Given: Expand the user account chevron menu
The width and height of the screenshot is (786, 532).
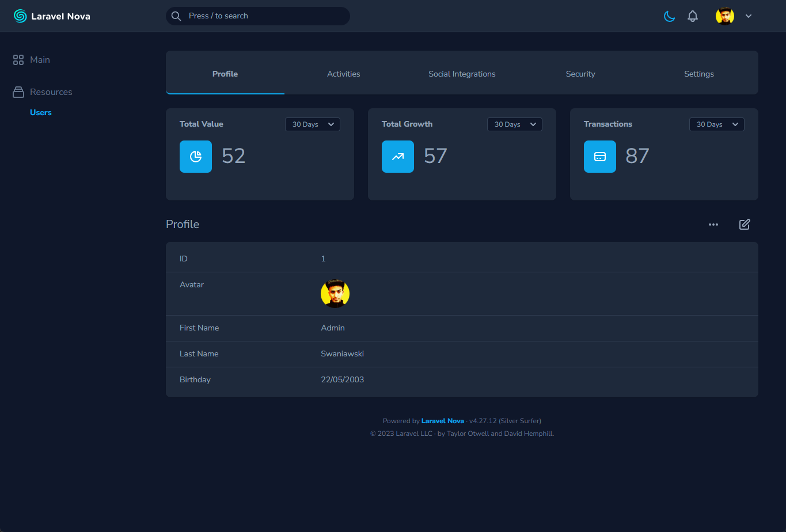Looking at the screenshot, I should tap(749, 16).
